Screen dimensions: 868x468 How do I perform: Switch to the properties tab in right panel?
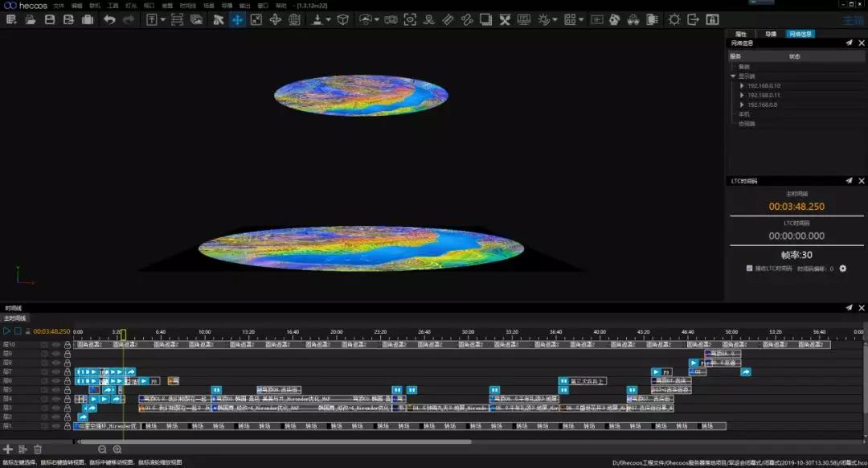click(x=741, y=35)
